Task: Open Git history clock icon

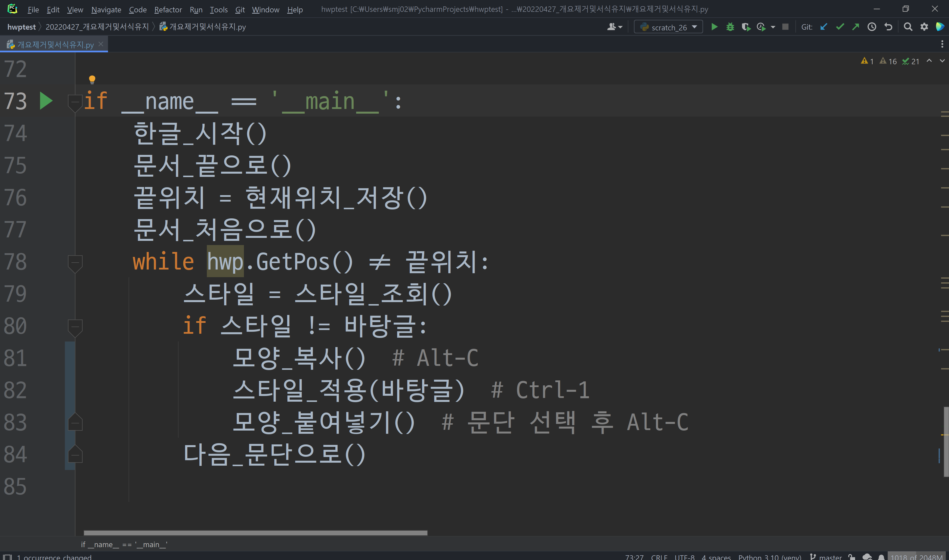Action: (x=872, y=27)
